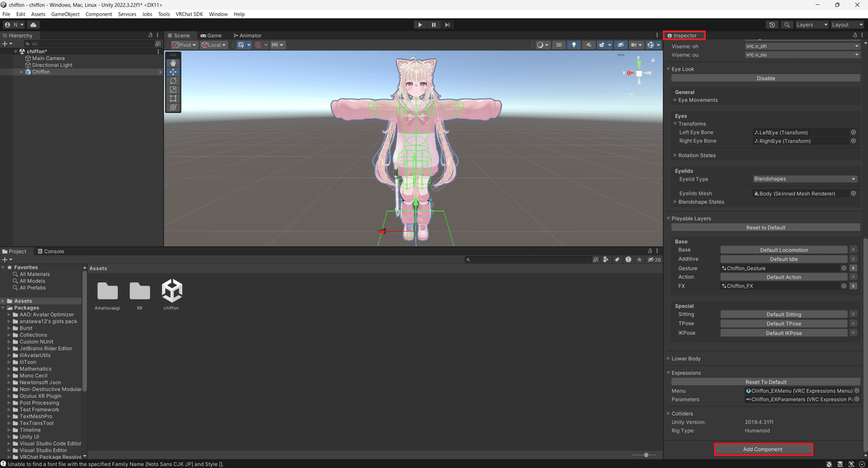The height and width of the screenshot is (468, 868).
Task: Click the Play button
Action: [x=420, y=25]
